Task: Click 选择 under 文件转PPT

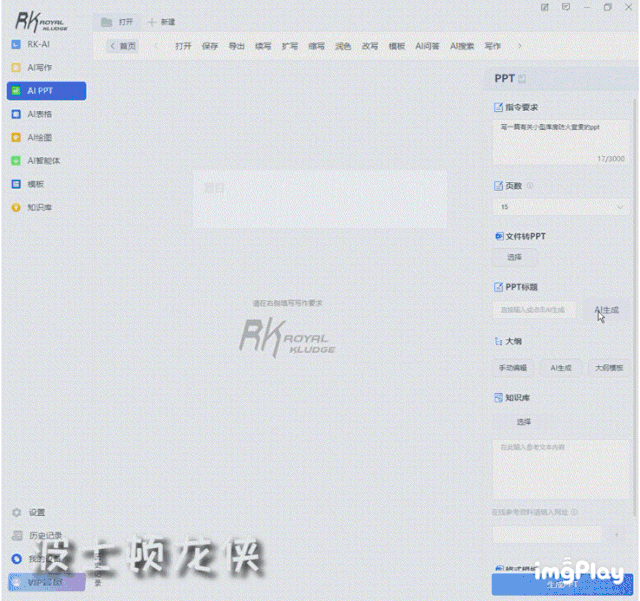Action: pyautogui.click(x=514, y=257)
